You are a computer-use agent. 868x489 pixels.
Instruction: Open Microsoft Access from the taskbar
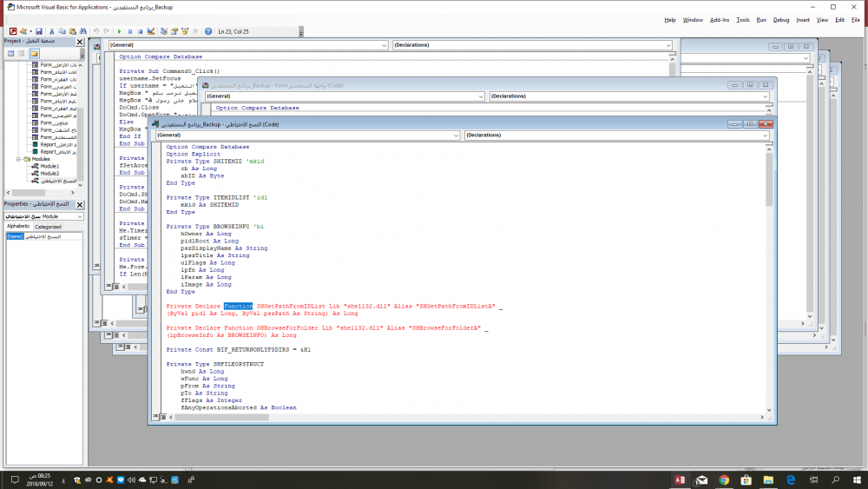tap(680, 480)
